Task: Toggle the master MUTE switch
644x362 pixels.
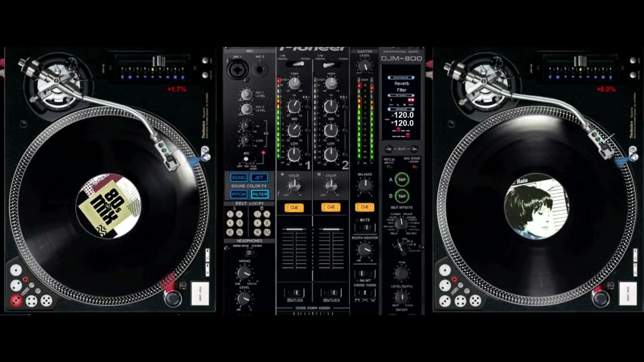Action: click(365, 227)
